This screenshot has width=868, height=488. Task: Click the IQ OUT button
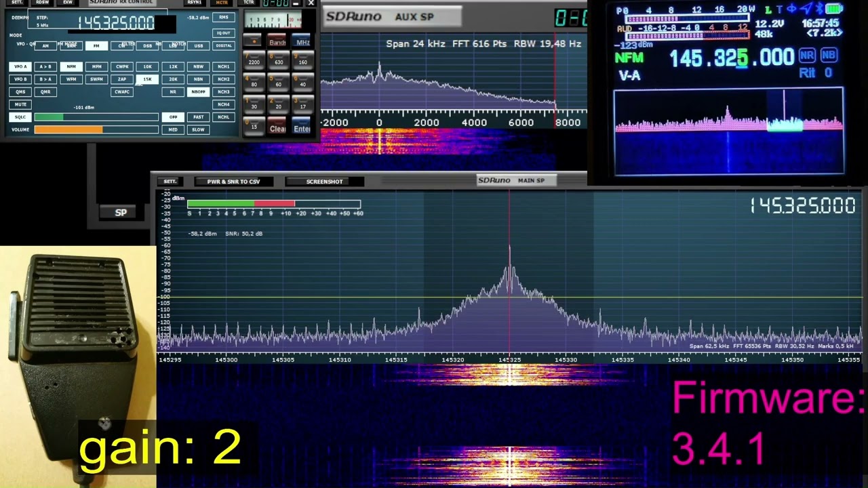click(223, 33)
